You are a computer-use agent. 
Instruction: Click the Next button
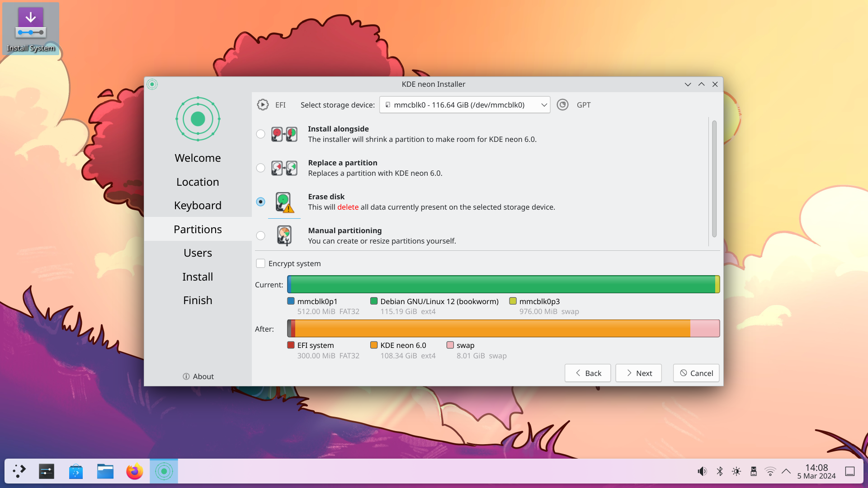[x=638, y=373]
